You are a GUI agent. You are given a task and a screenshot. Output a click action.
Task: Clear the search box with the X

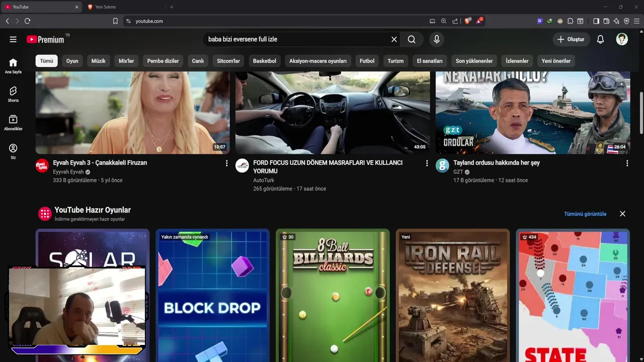tap(394, 39)
